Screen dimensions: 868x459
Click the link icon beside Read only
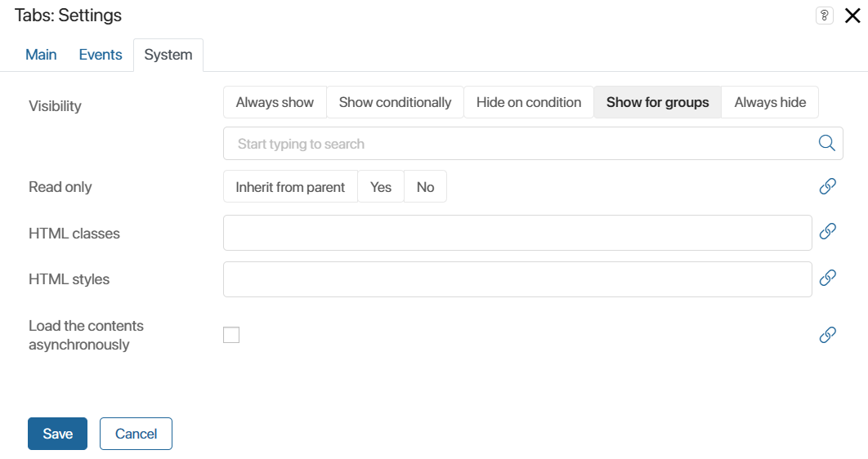(828, 186)
